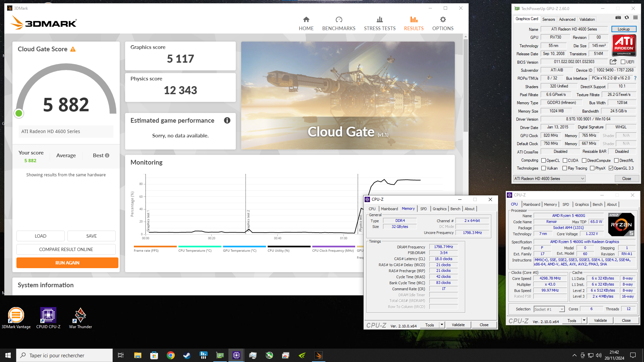Click the info icon next to Best
This screenshot has width=644, height=362.
107,156
